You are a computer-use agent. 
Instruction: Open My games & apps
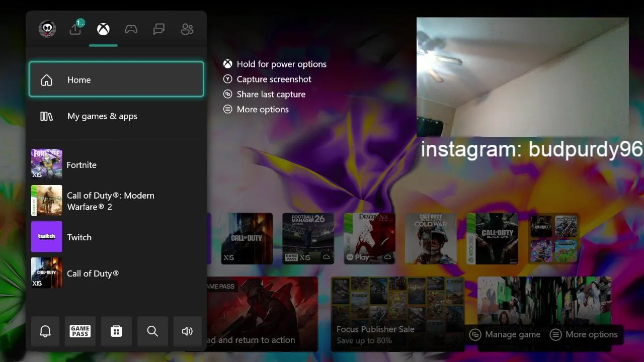(x=116, y=116)
